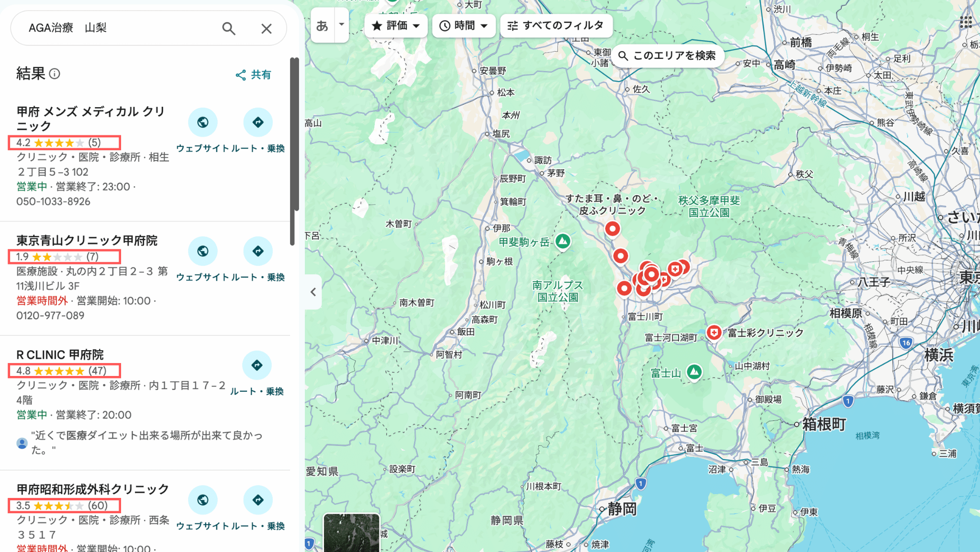Click the 南アルプス国立公園 map label
Screen dimensions: 980x552
(x=557, y=291)
